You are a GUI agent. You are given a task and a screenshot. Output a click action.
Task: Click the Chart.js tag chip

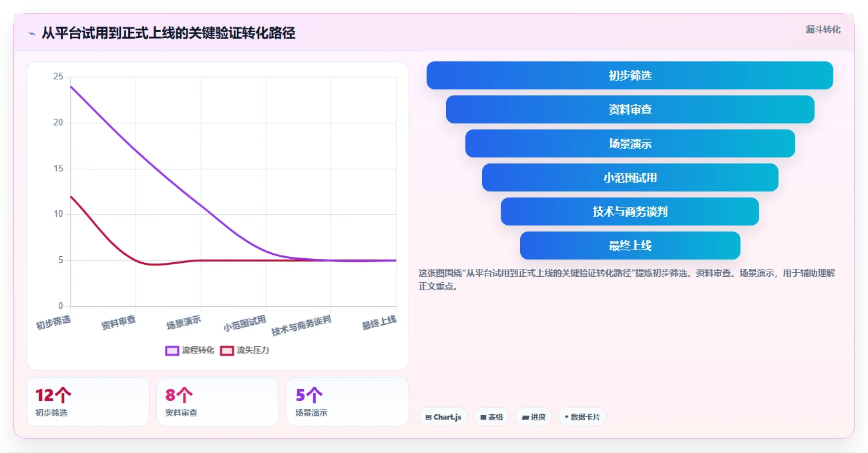pos(443,417)
